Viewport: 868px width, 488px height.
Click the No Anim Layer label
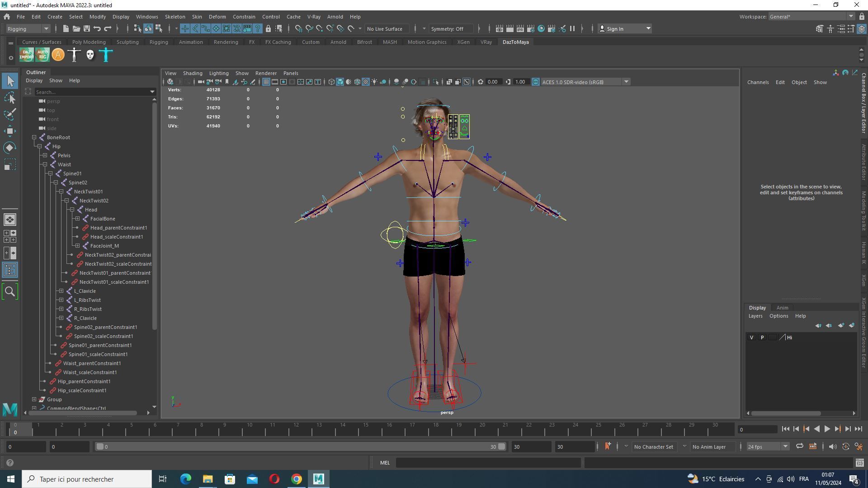point(709,446)
